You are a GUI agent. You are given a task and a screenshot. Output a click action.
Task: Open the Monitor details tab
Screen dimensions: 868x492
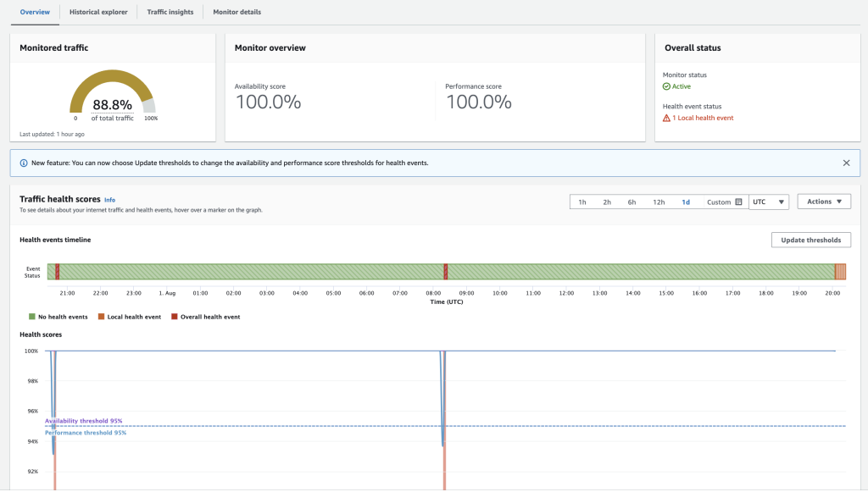[x=236, y=13]
